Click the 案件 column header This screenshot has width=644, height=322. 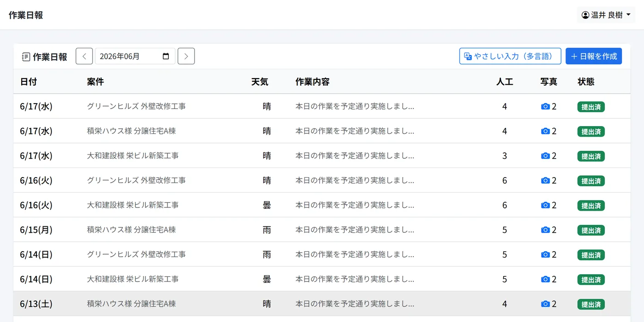tap(95, 81)
